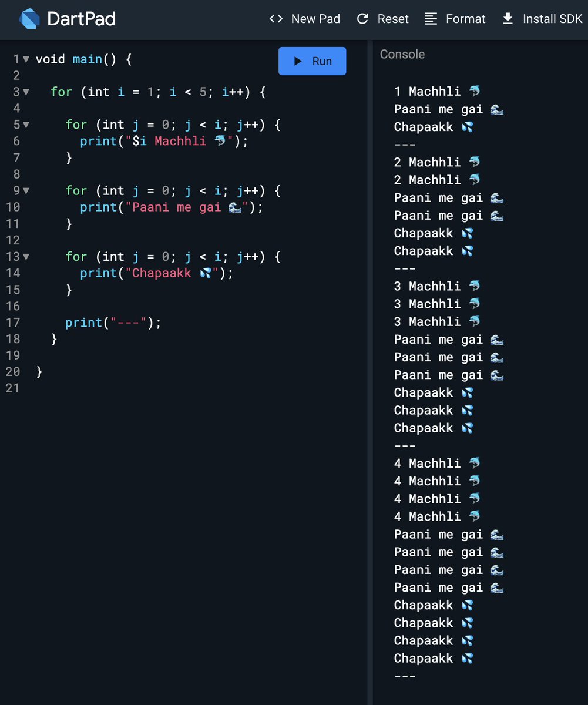Click line number 17 in the gutter
Viewport: 588px width, 705px height.
(12, 323)
